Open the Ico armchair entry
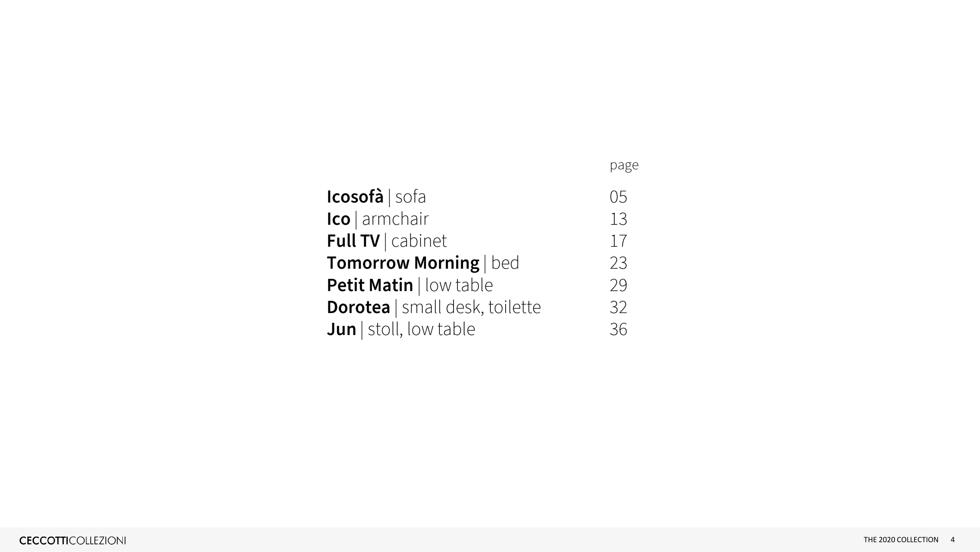 (x=377, y=219)
